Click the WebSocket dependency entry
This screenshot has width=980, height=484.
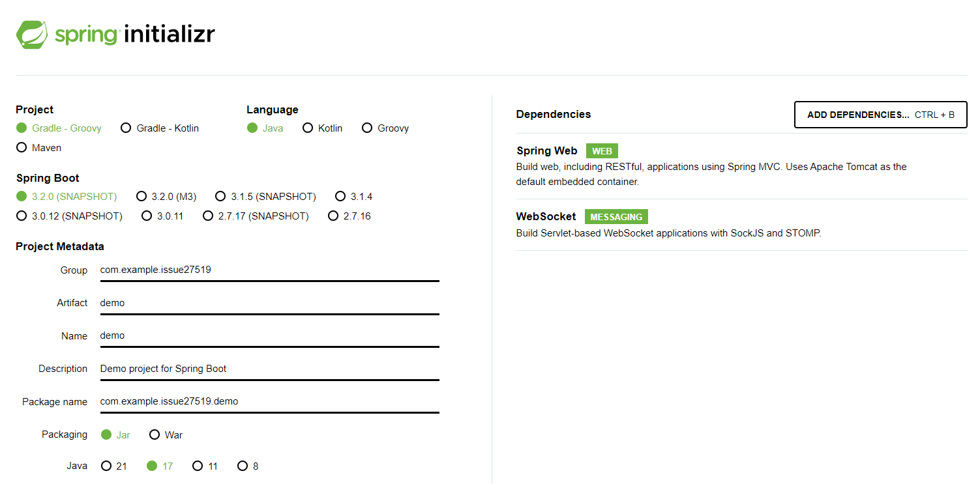(741, 225)
